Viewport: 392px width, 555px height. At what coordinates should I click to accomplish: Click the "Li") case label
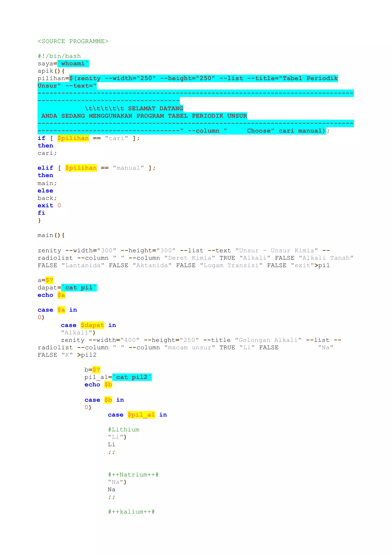(117, 437)
